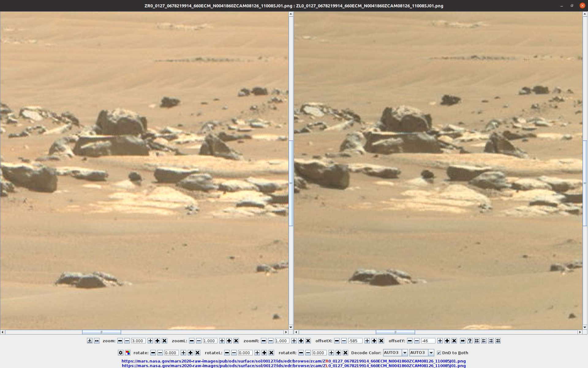Viewport: 588px width, 368px height.
Task: Open the ZL0 left-eye image URL link
Action: pyautogui.click(x=293, y=366)
